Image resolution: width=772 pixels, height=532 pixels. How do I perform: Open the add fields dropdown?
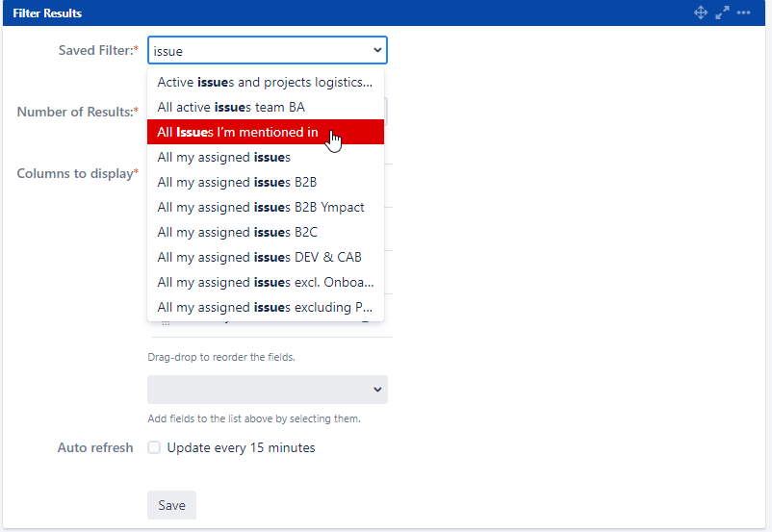[268, 390]
